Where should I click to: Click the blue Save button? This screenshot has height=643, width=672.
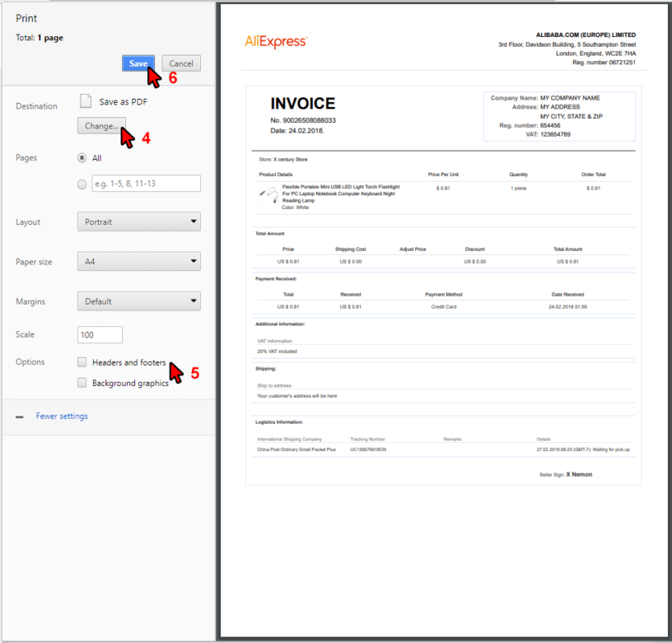138,63
